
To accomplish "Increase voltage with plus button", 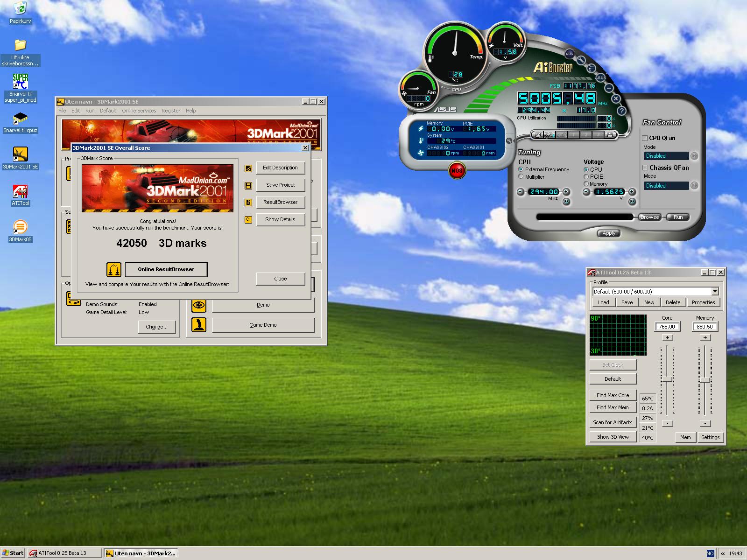I will (x=632, y=192).
